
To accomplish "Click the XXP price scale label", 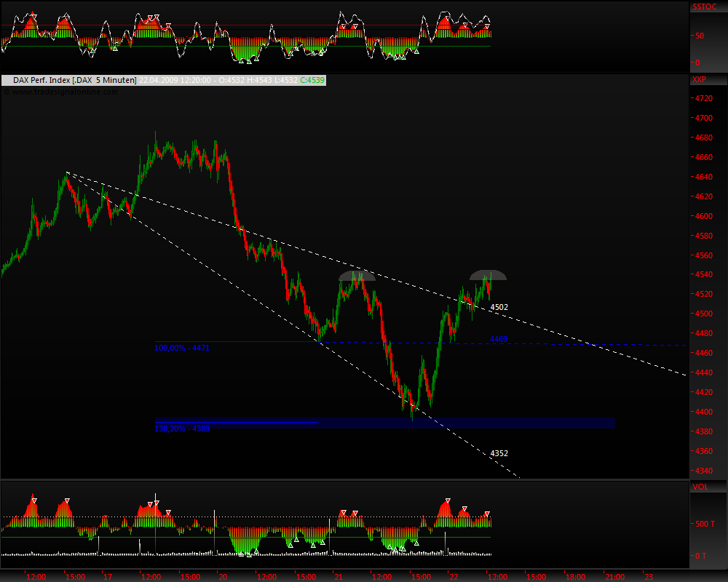I will point(700,79).
